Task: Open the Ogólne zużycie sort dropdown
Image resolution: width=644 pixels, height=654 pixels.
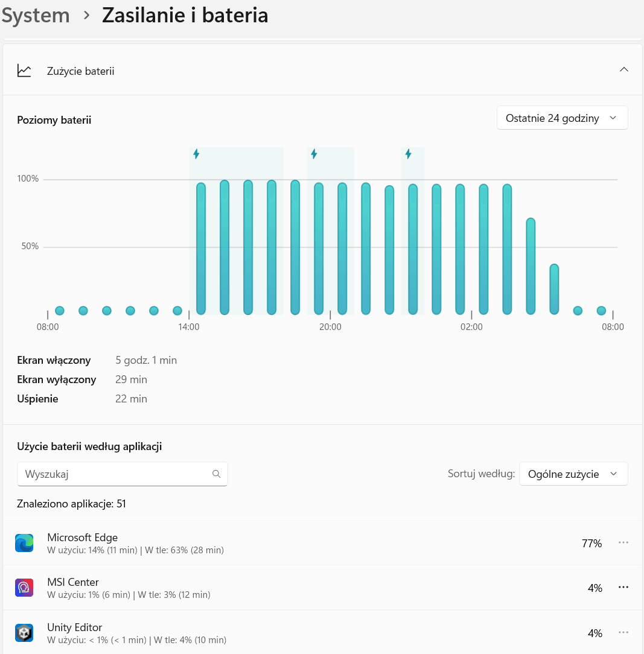Action: coord(573,474)
